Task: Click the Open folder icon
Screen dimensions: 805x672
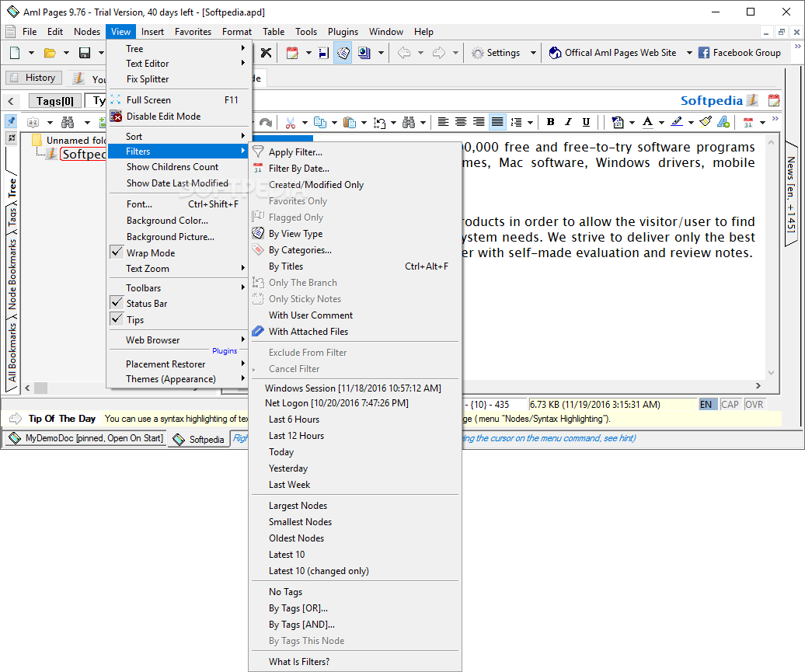Action: 50,53
